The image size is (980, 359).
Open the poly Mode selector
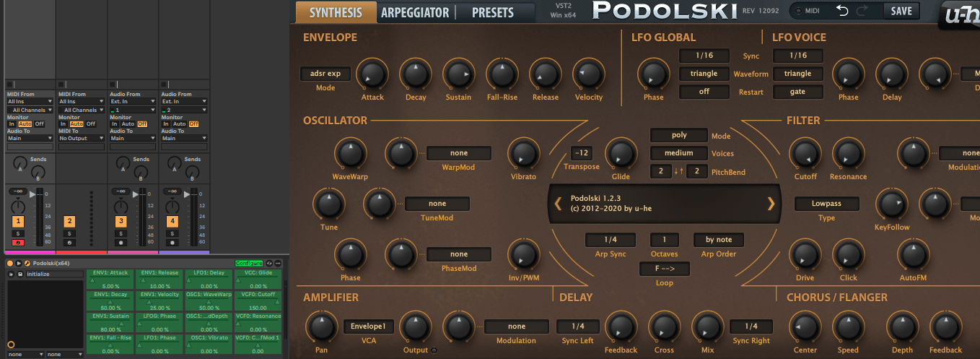pos(679,135)
